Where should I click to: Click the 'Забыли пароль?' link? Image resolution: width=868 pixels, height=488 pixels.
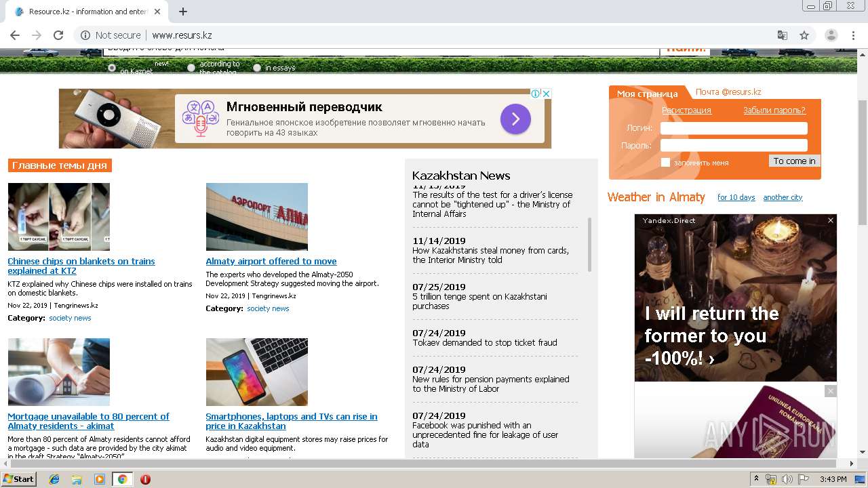[x=774, y=110]
